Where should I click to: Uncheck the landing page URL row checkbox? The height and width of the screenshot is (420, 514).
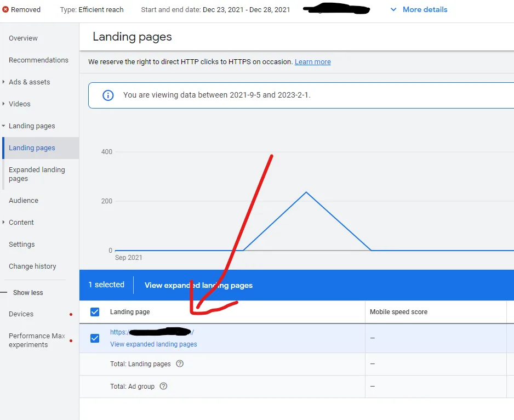click(95, 338)
